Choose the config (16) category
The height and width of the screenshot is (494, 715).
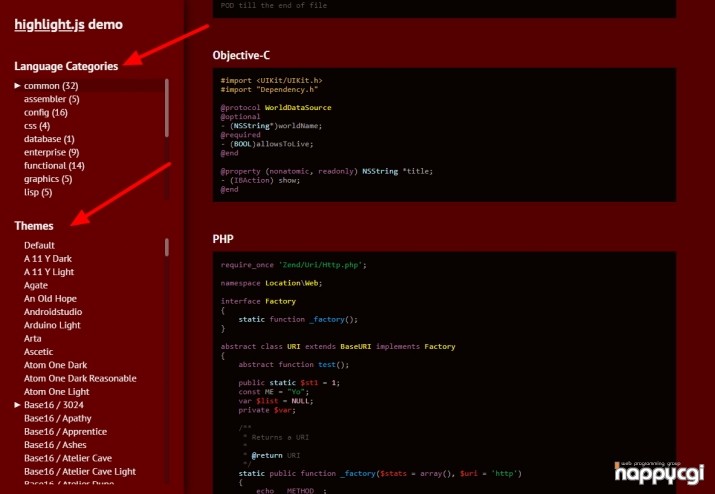(x=46, y=112)
